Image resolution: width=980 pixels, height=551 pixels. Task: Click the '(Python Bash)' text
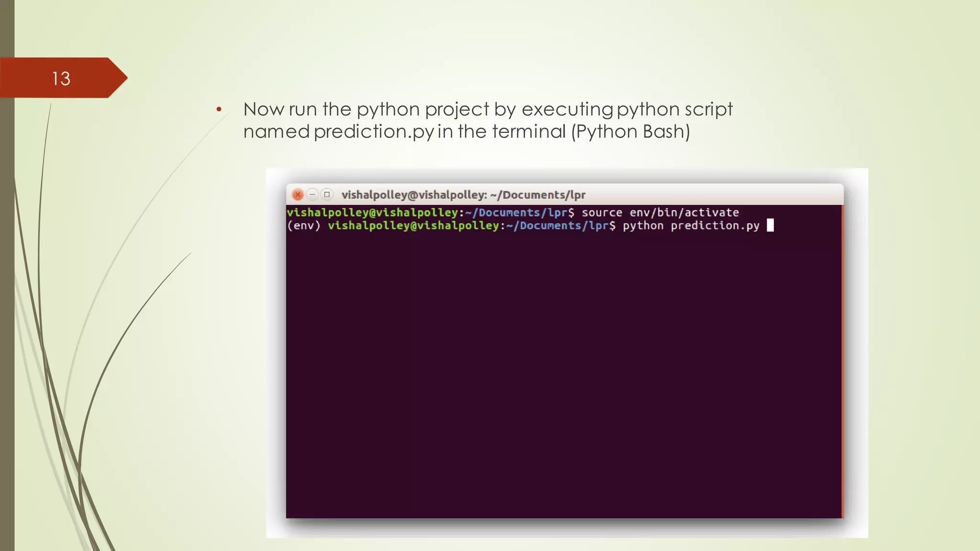point(630,132)
